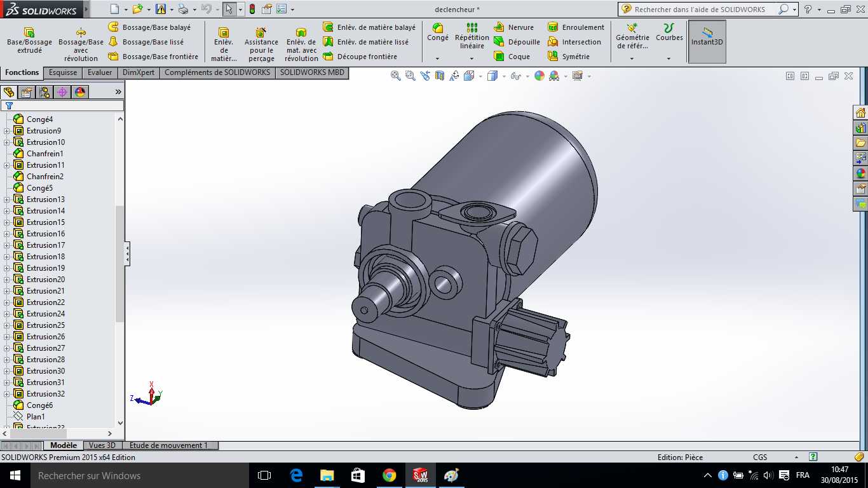Select the Coque feature
This screenshot has height=488, width=868.
(x=512, y=57)
